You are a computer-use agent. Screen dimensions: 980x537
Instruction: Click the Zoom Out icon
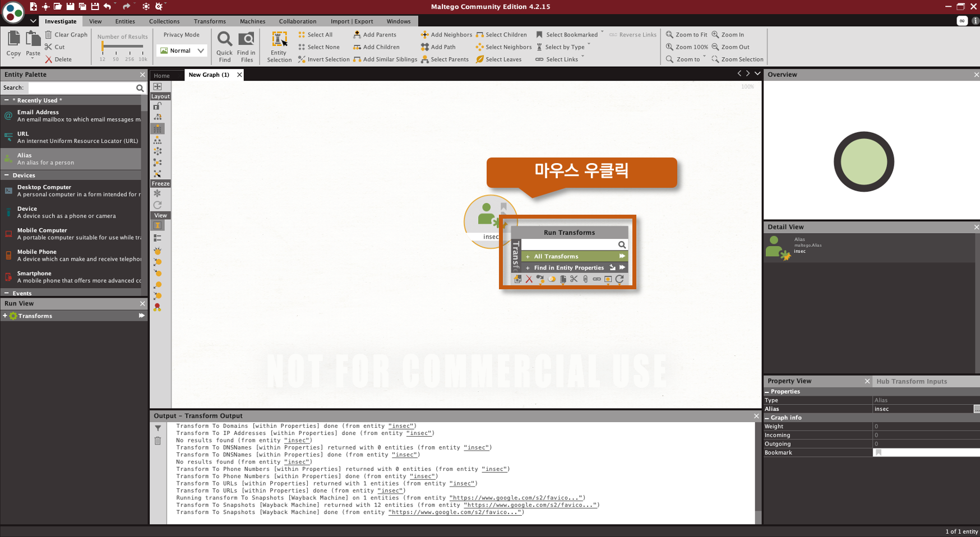[715, 47]
